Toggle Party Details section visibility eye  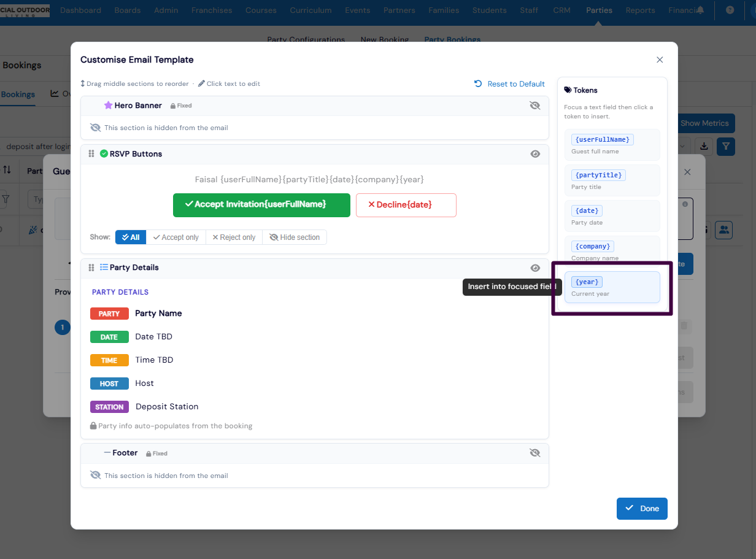coord(535,268)
